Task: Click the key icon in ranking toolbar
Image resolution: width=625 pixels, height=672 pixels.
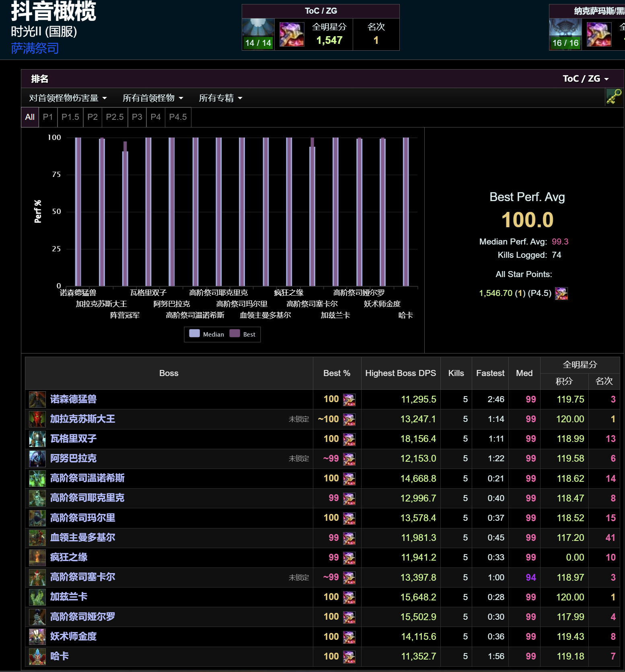Action: [614, 97]
